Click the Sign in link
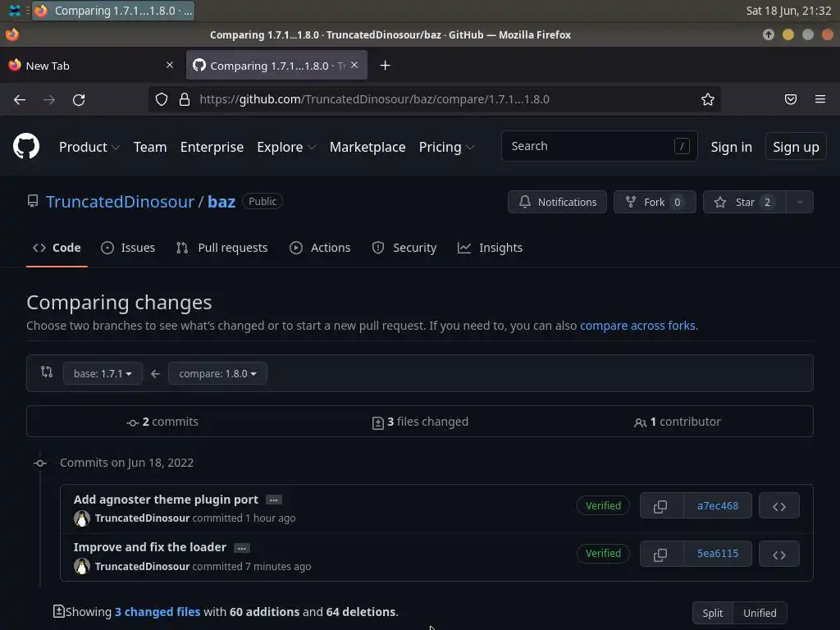Viewport: 840px width, 630px height. point(731,147)
